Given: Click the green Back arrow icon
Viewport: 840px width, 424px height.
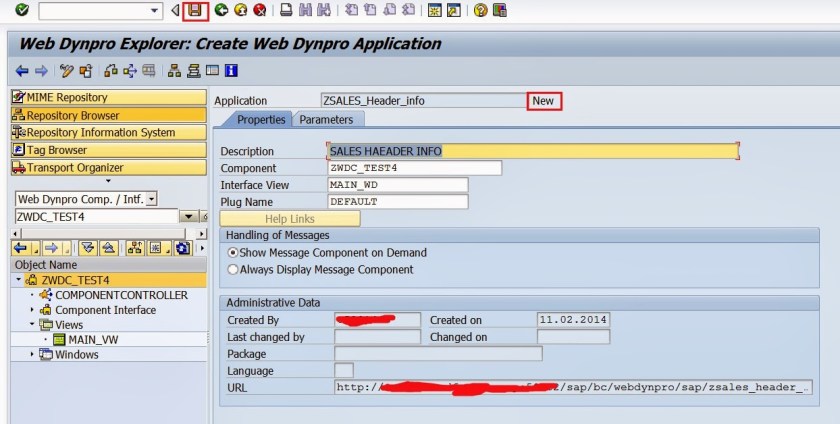Looking at the screenshot, I should [x=221, y=10].
